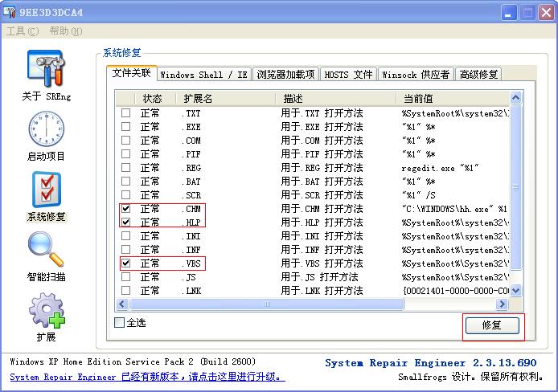Open the 扩展 gear icon
This screenshot has width=558, height=392.
click(x=46, y=312)
